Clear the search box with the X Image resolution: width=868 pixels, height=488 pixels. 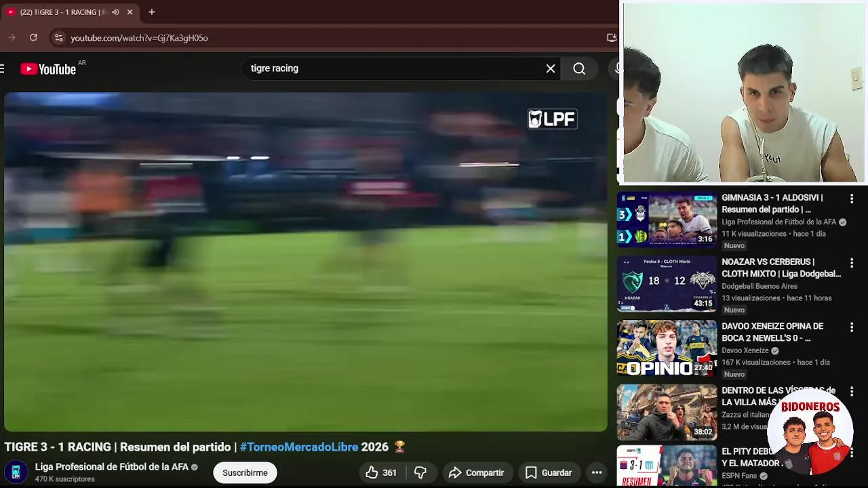point(551,68)
